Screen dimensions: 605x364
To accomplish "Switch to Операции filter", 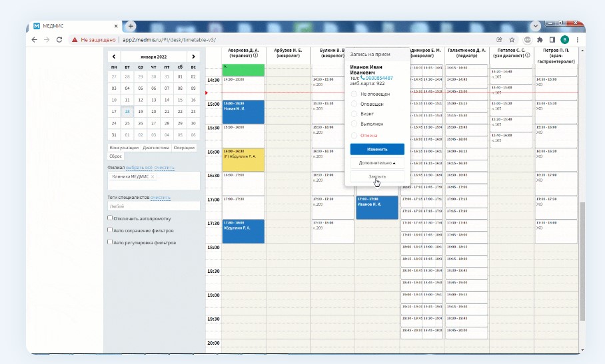I will [x=184, y=148].
